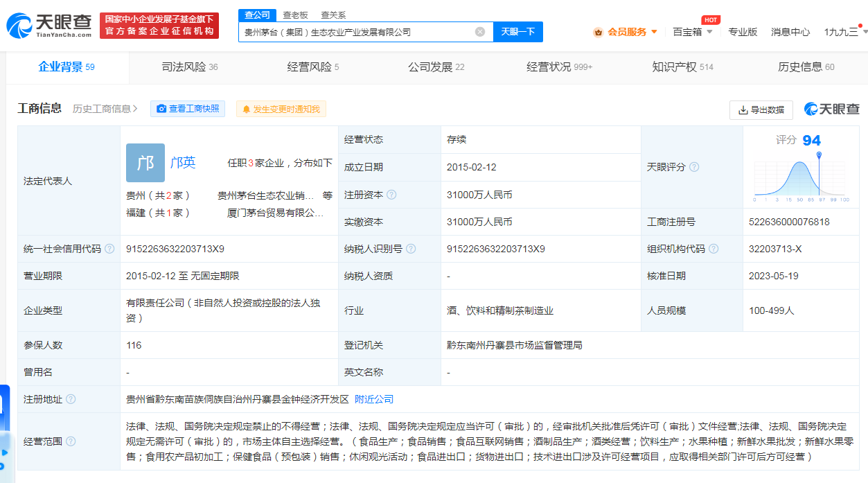Click the score value 94

(x=811, y=141)
